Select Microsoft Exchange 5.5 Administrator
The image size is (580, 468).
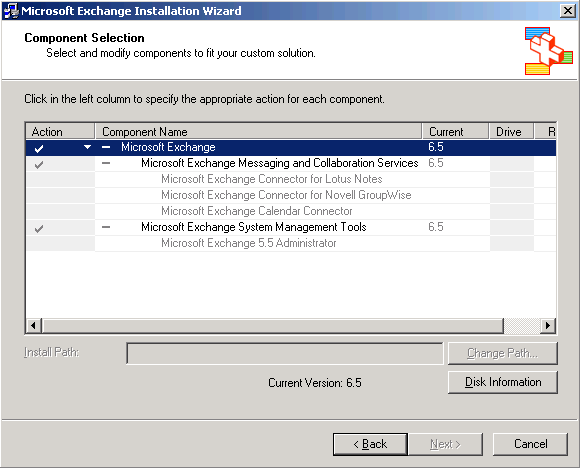click(x=249, y=243)
